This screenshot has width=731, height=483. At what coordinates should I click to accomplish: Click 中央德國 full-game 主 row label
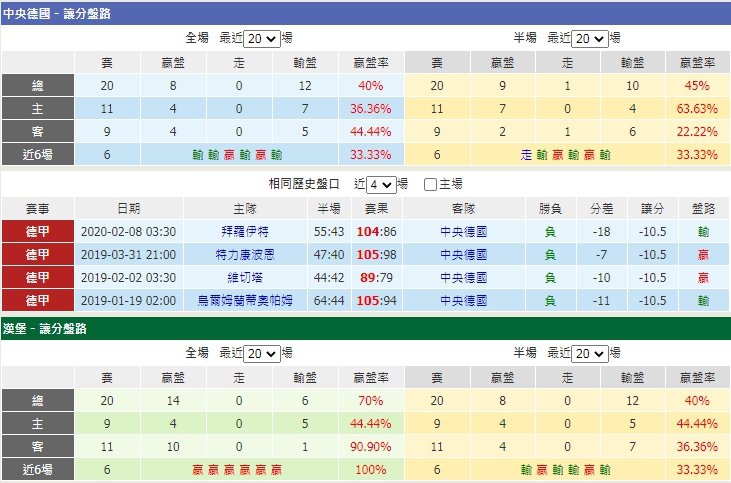click(x=38, y=109)
